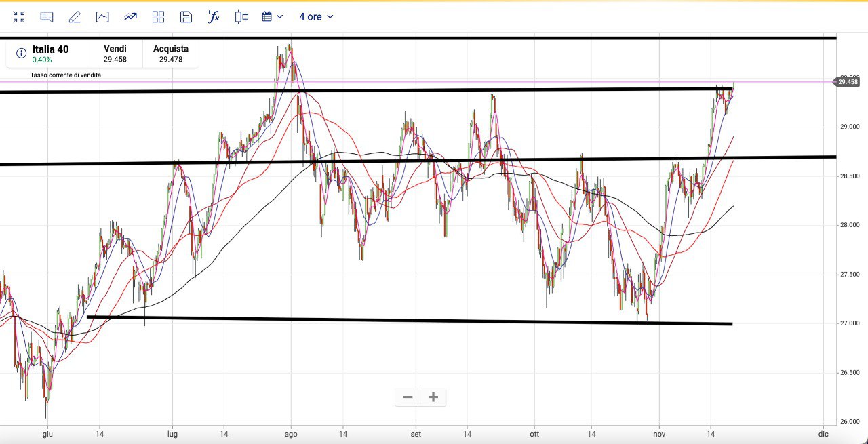868x444 pixels.
Task: Click the Italia 40 instrument name
Action: (x=50, y=49)
